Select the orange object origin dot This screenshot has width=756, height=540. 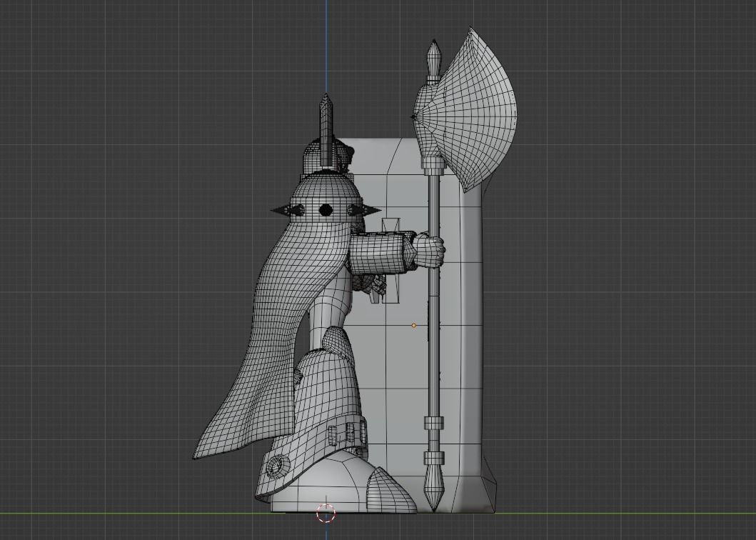[x=413, y=326]
